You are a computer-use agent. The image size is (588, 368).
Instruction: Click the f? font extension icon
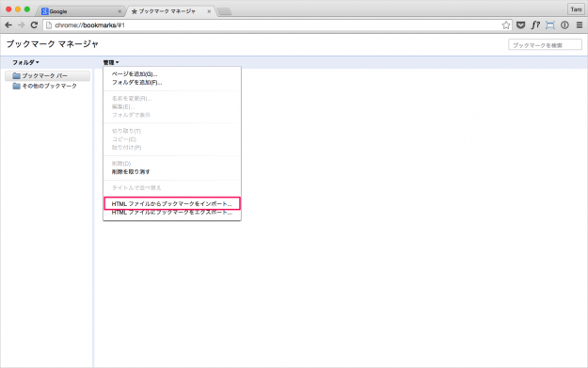coord(535,25)
